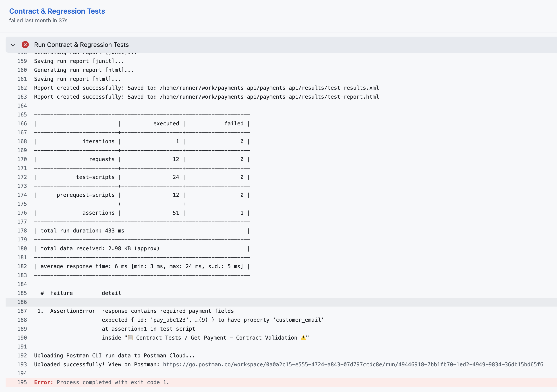Image resolution: width=557 pixels, height=392 pixels.
Task: Click the warning emoji after Contract Validation
Action: tap(303, 338)
